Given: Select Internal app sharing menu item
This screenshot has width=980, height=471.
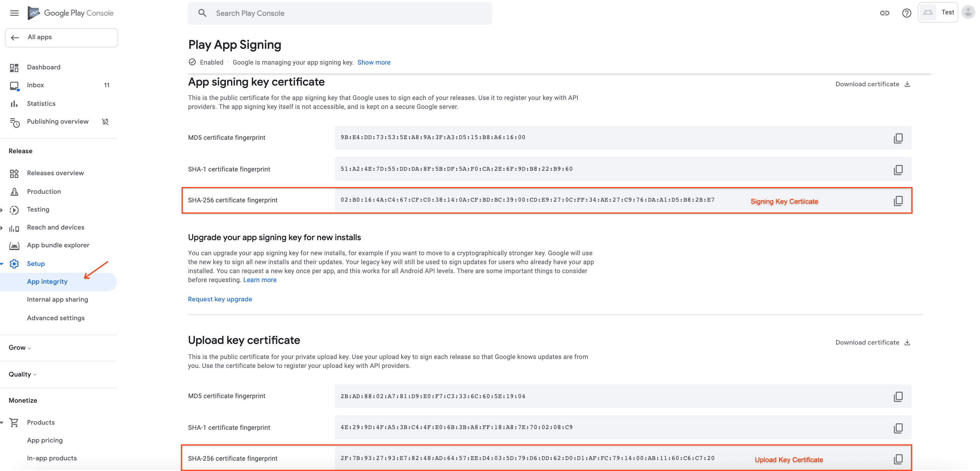Looking at the screenshot, I should click(x=57, y=299).
